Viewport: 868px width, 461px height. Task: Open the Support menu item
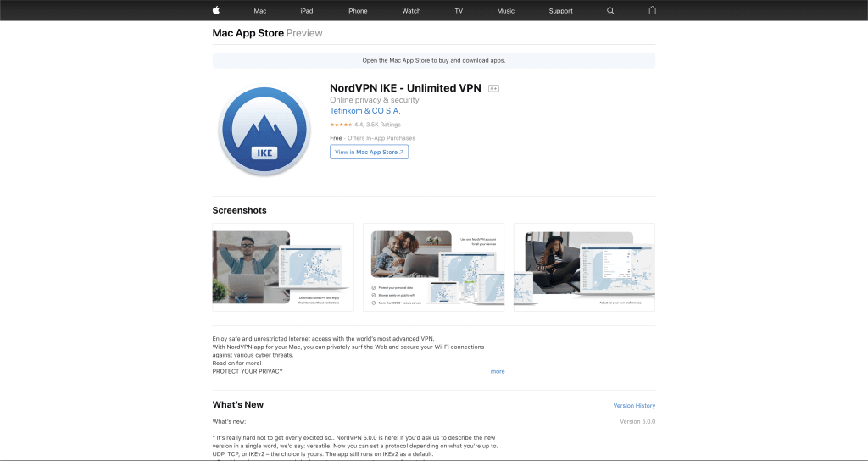[x=561, y=11]
